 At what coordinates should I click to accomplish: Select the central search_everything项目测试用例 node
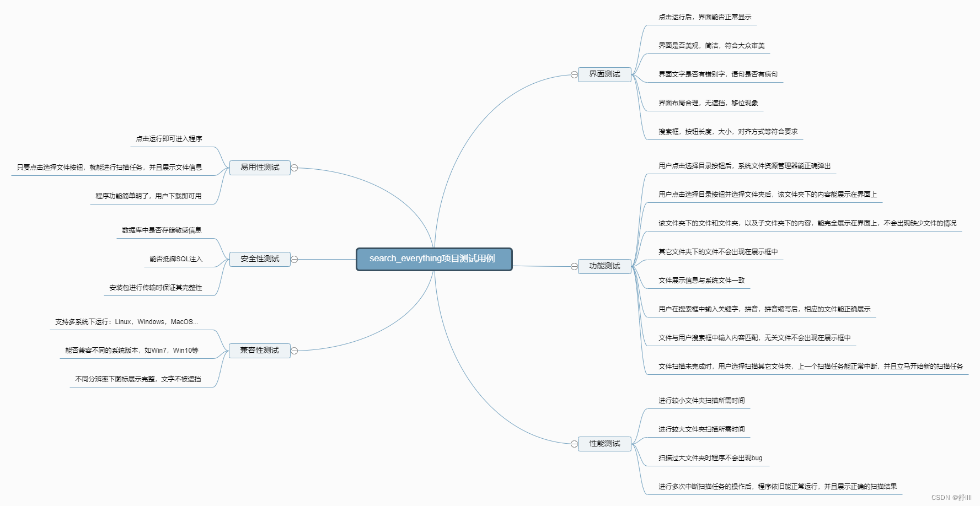point(434,259)
